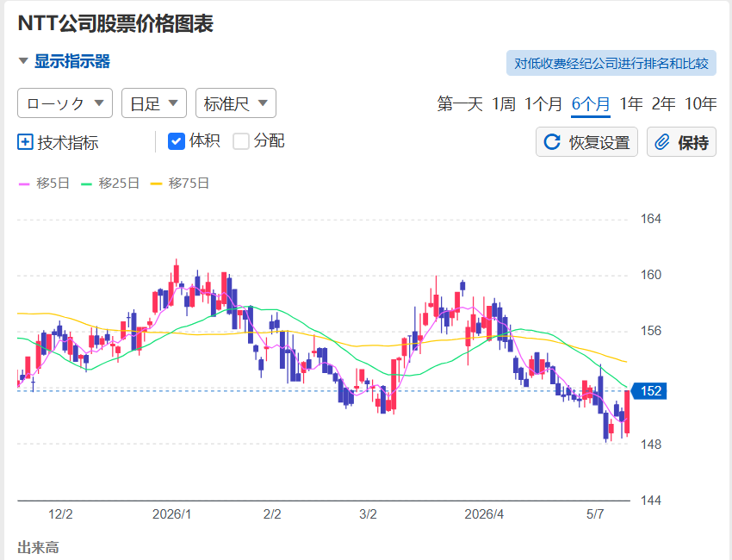Click the paperclip icon in 保持
Viewport: 732px width, 560px height.
[x=662, y=142]
